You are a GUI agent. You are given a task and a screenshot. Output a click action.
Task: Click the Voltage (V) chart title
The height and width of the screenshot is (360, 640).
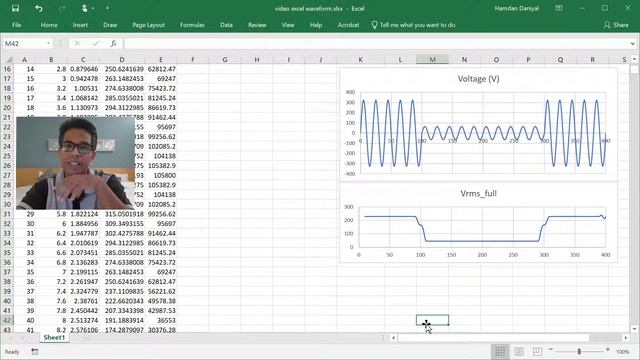[x=478, y=79]
